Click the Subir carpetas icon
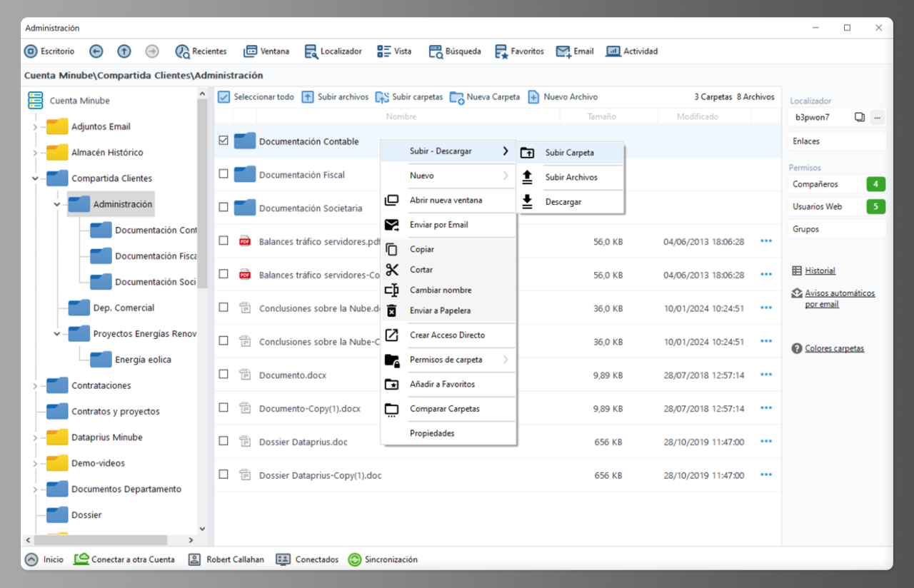Image resolution: width=914 pixels, height=588 pixels. (x=382, y=97)
